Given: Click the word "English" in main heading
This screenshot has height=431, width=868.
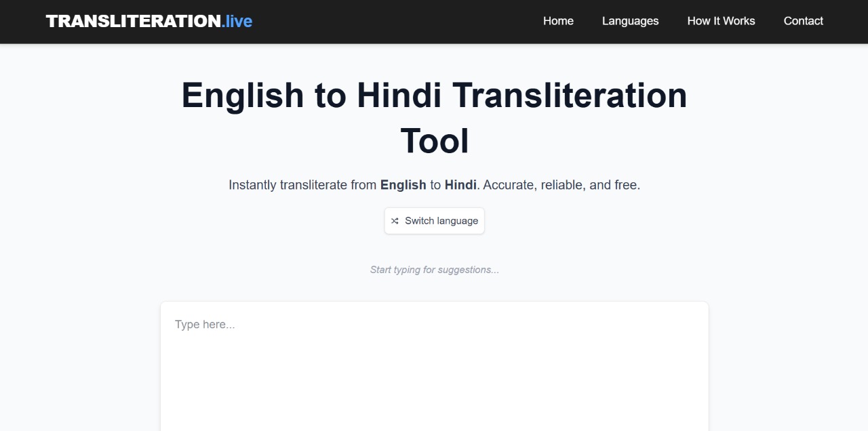Looking at the screenshot, I should pos(242,95).
